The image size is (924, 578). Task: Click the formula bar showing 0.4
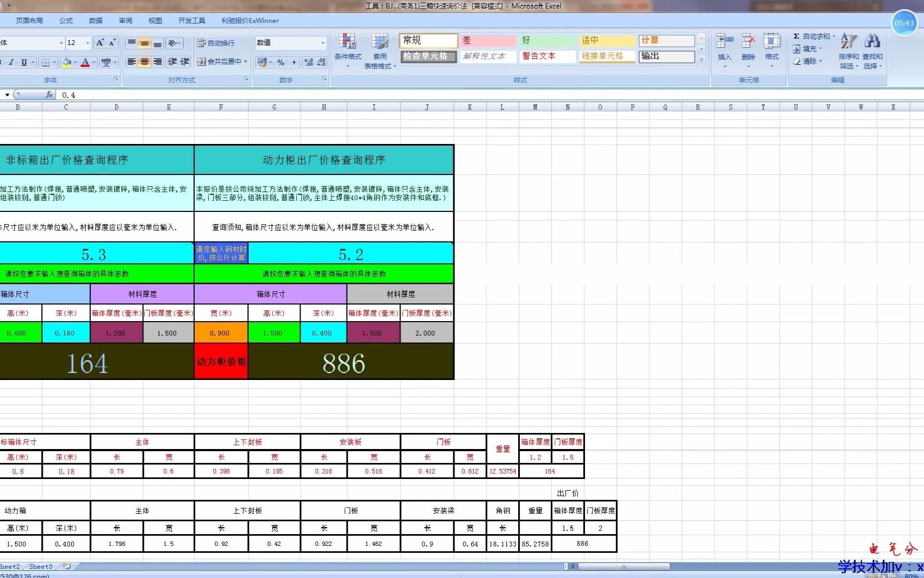tap(489, 95)
